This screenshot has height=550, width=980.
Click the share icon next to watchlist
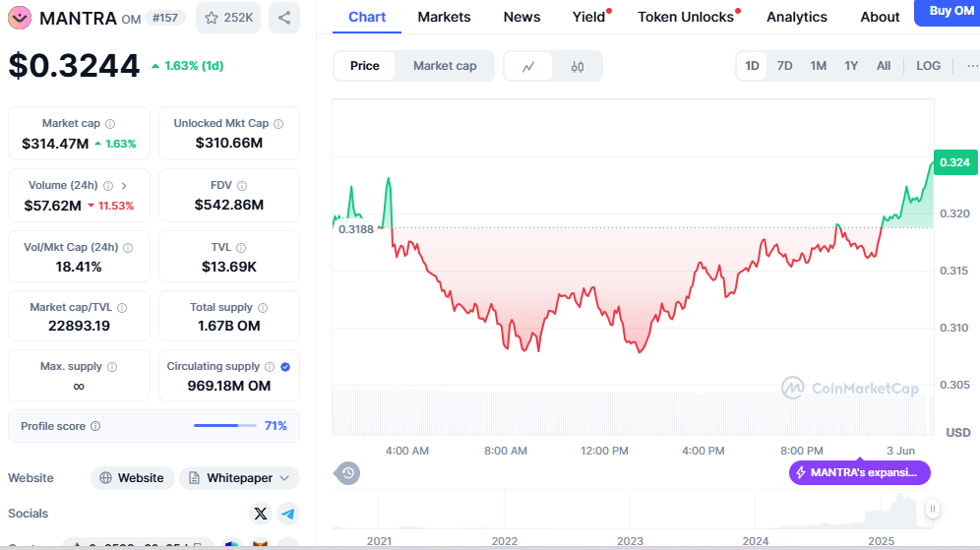pyautogui.click(x=284, y=18)
